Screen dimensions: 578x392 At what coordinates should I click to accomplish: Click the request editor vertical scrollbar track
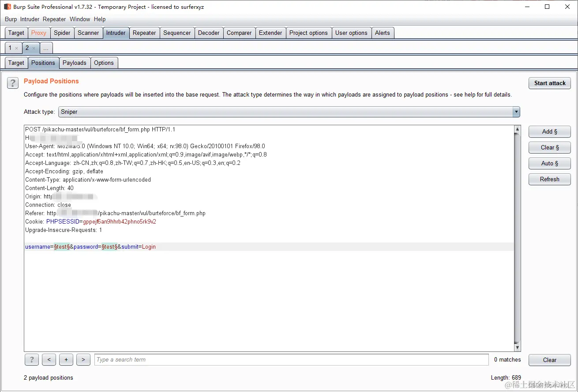518,238
